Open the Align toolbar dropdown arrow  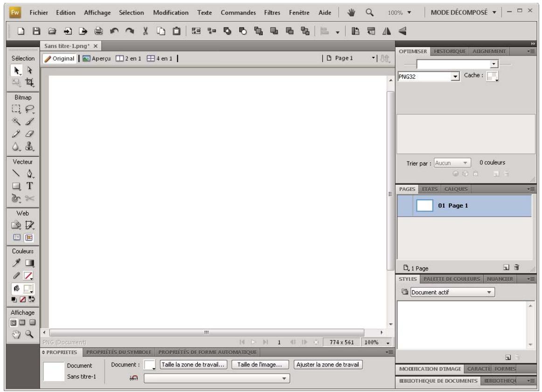(338, 32)
